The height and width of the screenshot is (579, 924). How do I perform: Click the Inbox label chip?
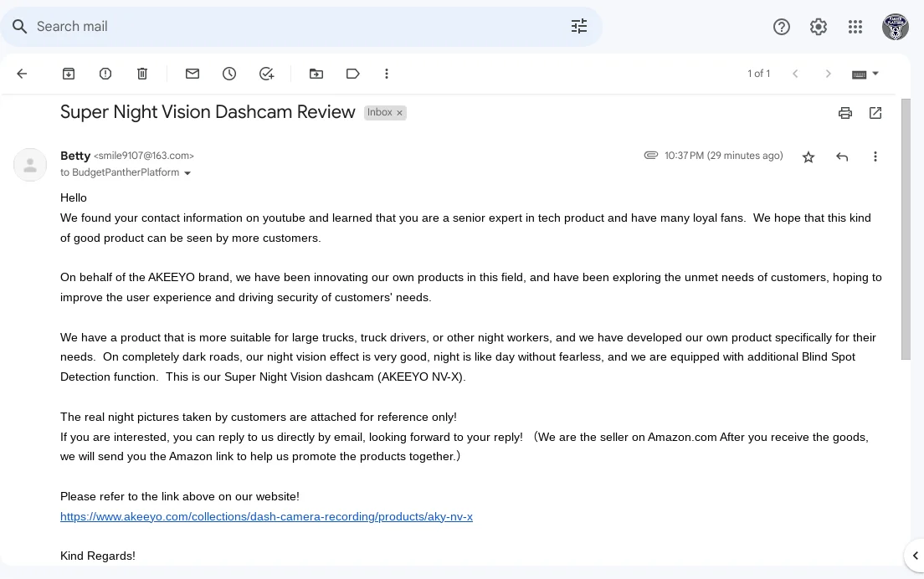point(379,112)
